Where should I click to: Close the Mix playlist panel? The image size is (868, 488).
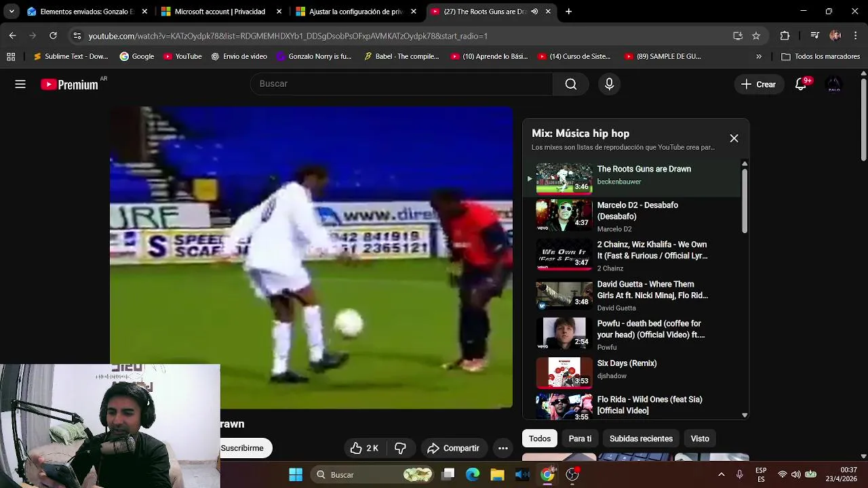[734, 138]
